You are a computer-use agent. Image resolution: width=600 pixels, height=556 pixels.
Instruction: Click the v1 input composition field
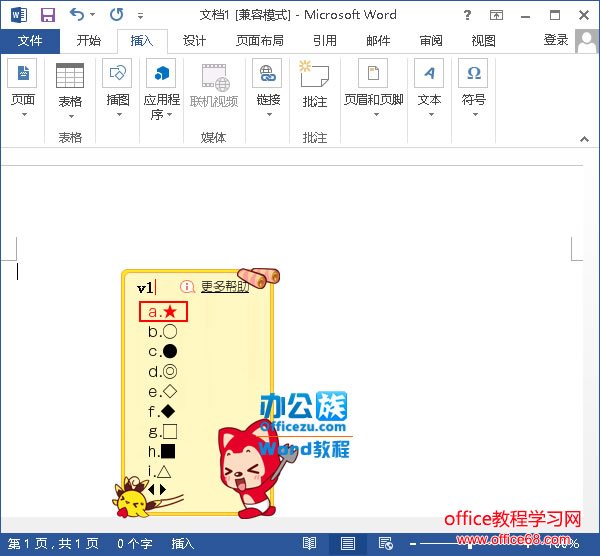tap(146, 288)
